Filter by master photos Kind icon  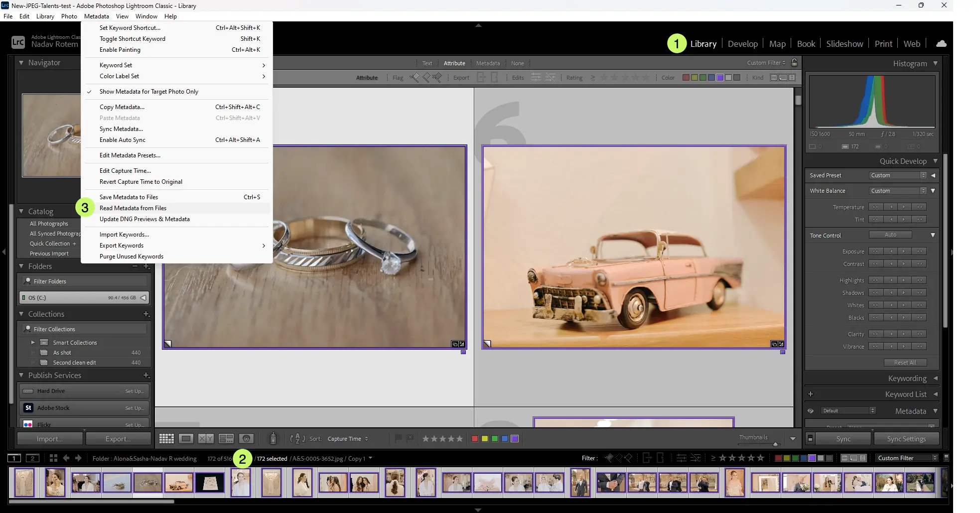click(774, 78)
